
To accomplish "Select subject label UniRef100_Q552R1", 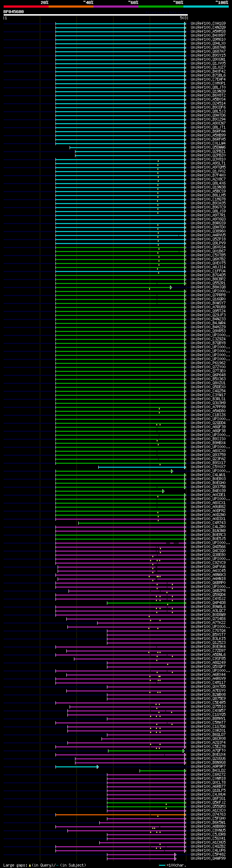I will [x=208, y=283].
